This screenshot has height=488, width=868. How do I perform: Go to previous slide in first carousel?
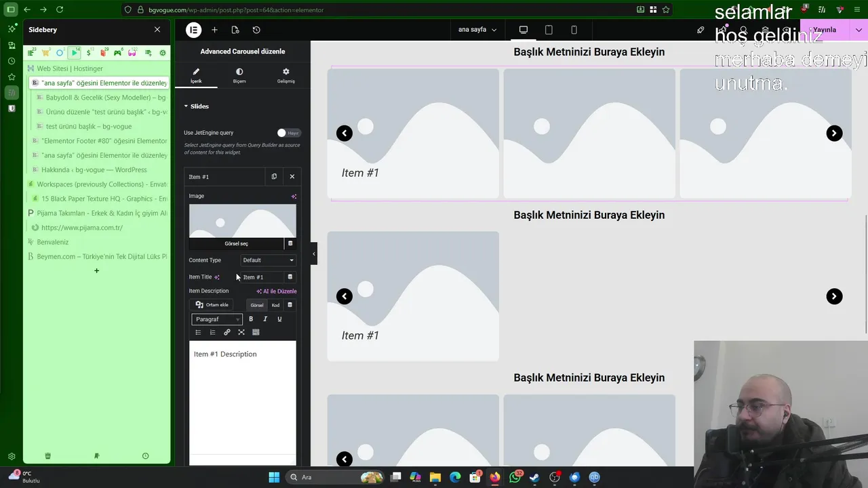(x=344, y=134)
